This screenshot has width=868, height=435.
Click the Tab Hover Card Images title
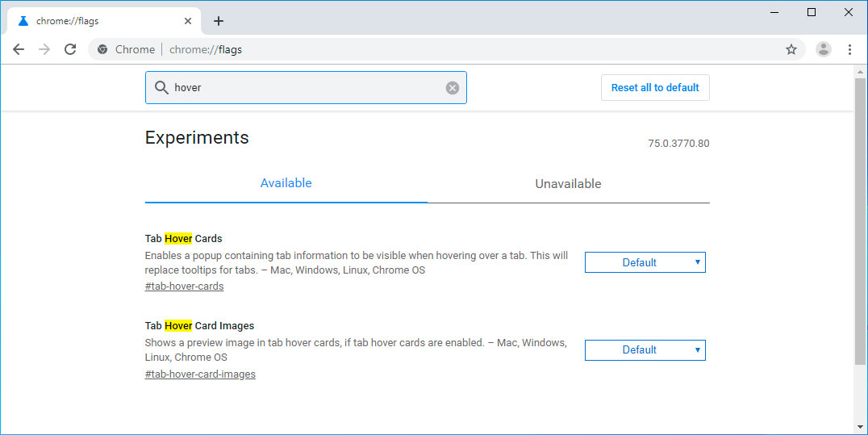[x=199, y=326]
